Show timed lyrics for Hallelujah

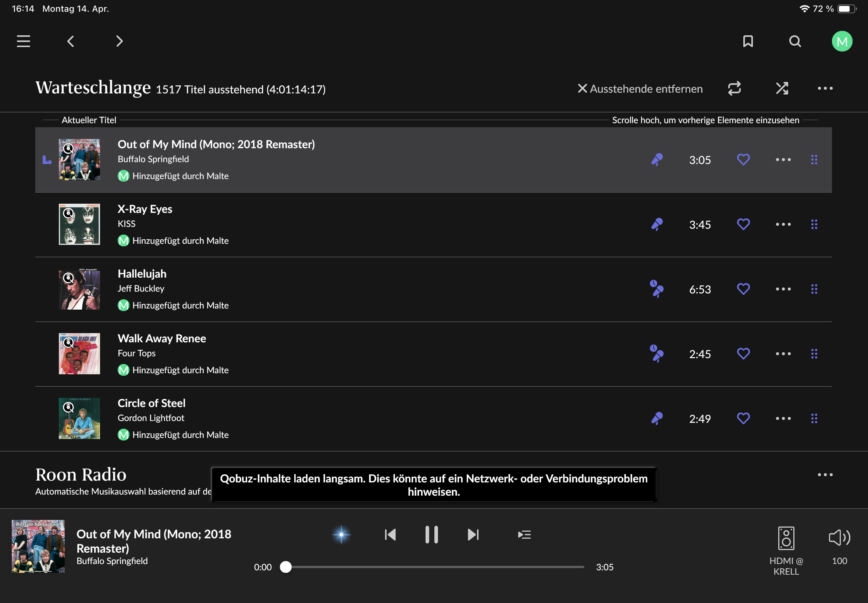click(657, 289)
